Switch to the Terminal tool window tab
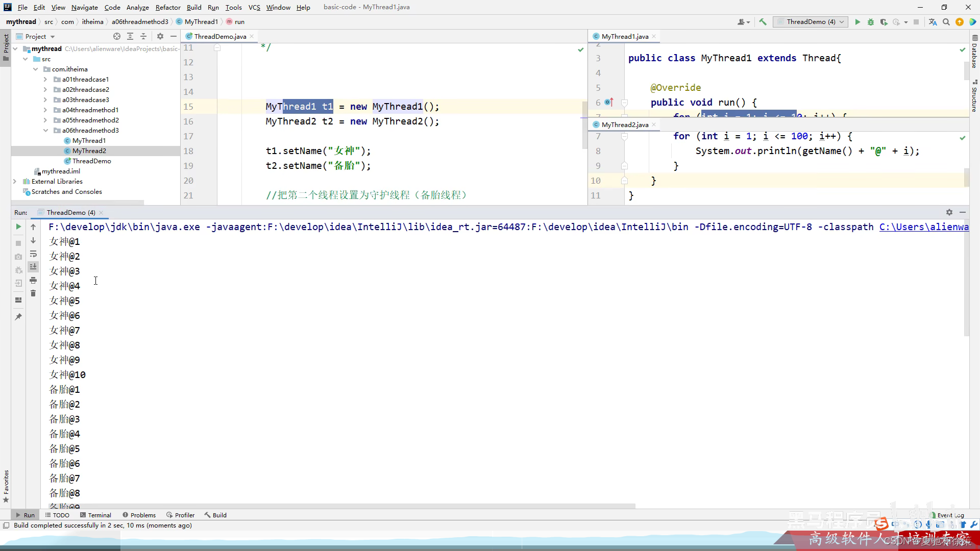Image resolution: width=980 pixels, height=551 pixels. pos(95,515)
